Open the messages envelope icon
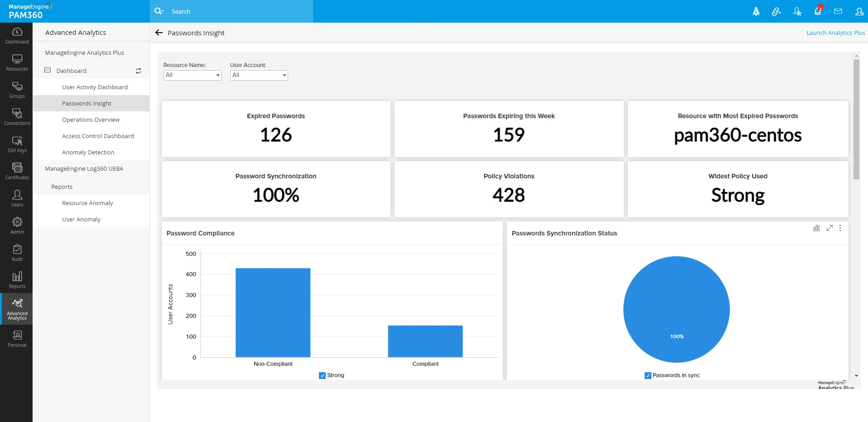Viewport: 868px width, 422px height. [x=838, y=11]
